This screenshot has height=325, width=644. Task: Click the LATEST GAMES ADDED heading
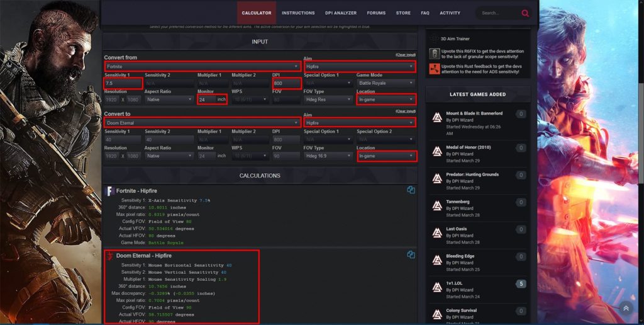478,94
